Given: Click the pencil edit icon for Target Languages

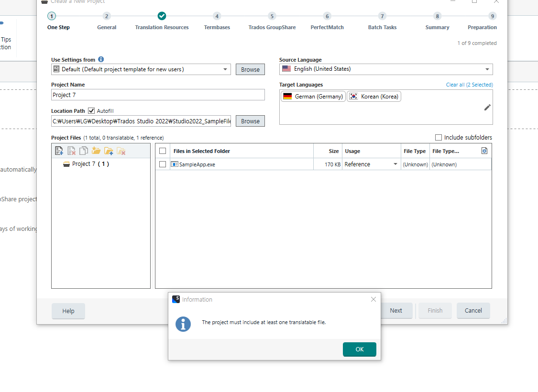Looking at the screenshot, I should tap(487, 107).
